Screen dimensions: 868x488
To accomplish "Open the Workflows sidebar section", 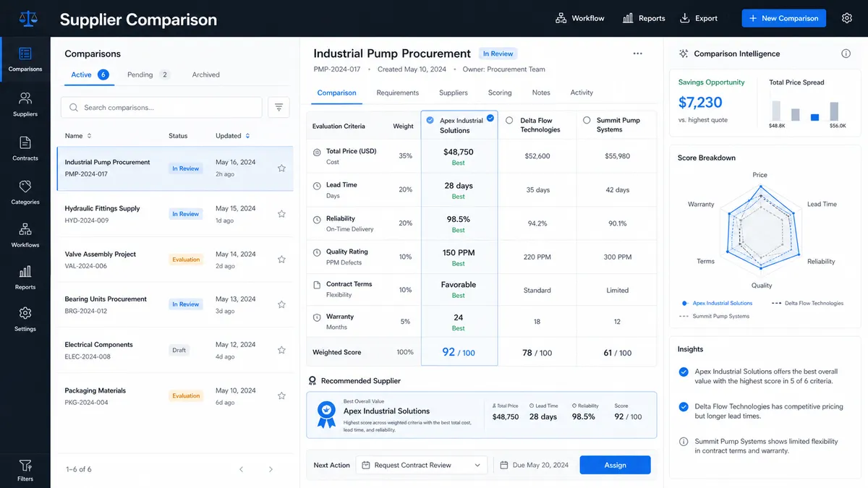I will point(25,235).
